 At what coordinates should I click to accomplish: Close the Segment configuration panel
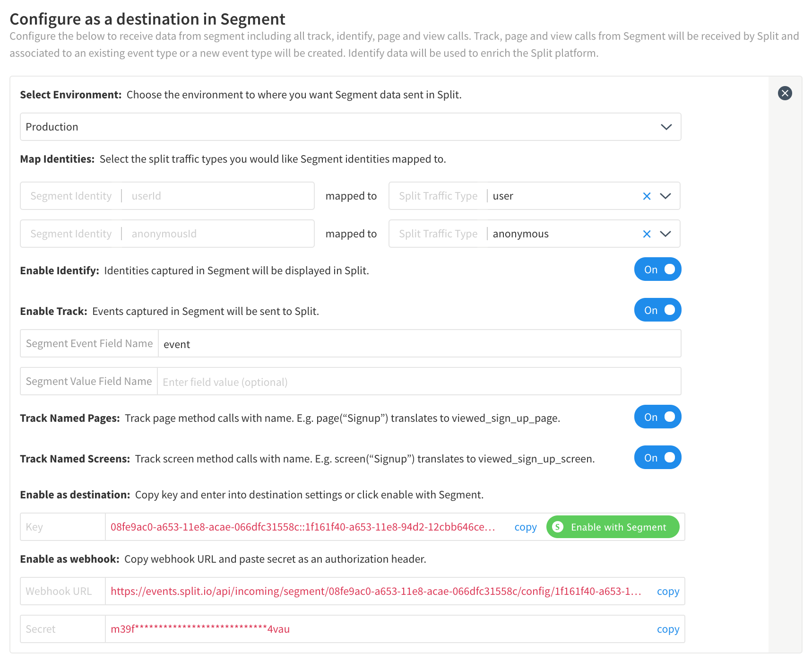785,93
